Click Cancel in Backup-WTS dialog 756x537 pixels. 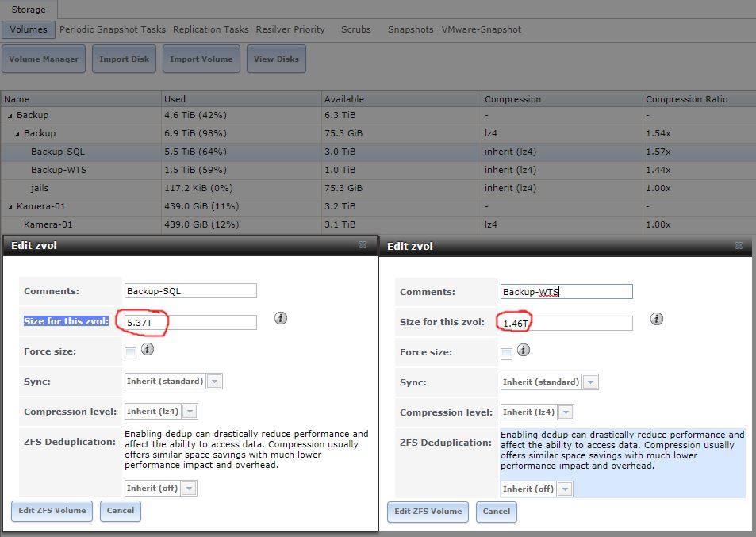pos(497,512)
